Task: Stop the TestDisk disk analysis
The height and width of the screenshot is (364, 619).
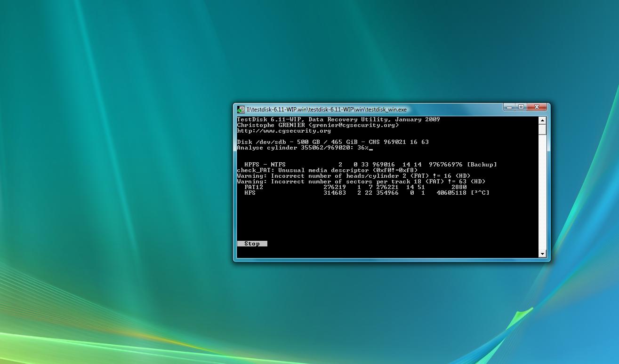Action: [252, 244]
